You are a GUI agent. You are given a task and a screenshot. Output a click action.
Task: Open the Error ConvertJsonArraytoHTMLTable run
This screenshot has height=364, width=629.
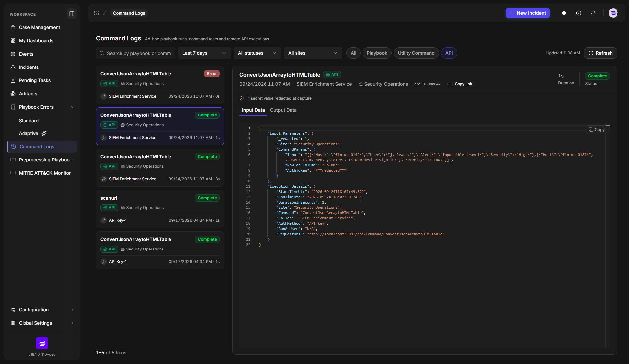click(160, 85)
